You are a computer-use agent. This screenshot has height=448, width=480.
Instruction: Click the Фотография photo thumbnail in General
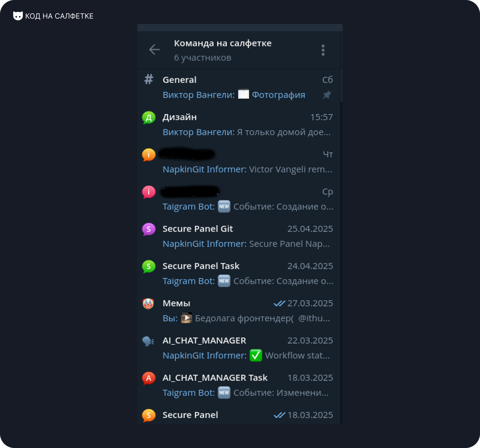[x=244, y=94]
